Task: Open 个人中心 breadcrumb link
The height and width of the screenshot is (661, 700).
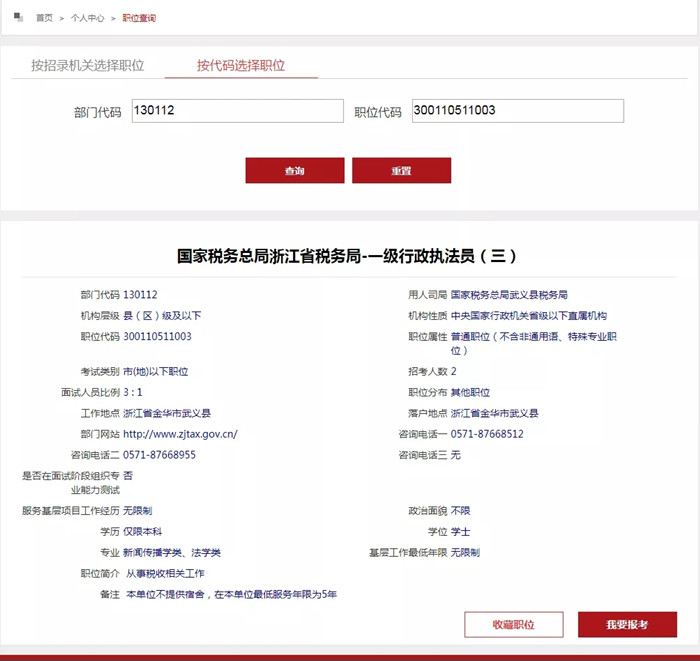Action: coord(88,18)
